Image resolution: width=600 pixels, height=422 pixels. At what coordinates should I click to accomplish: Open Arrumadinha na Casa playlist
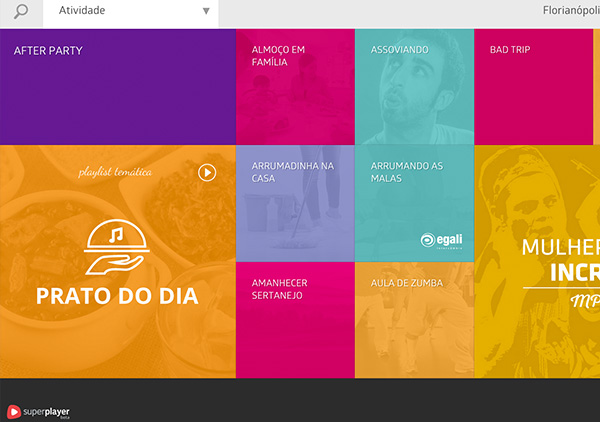[x=295, y=203]
